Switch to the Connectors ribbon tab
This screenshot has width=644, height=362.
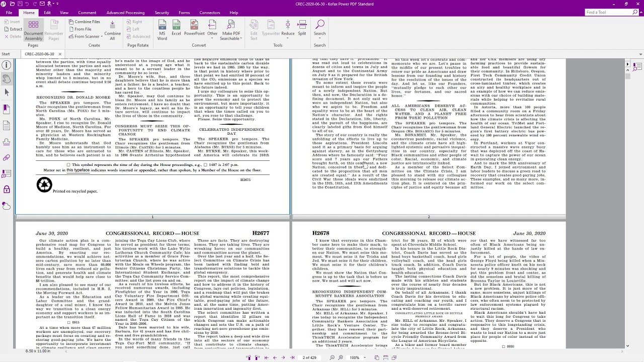pyautogui.click(x=210, y=13)
